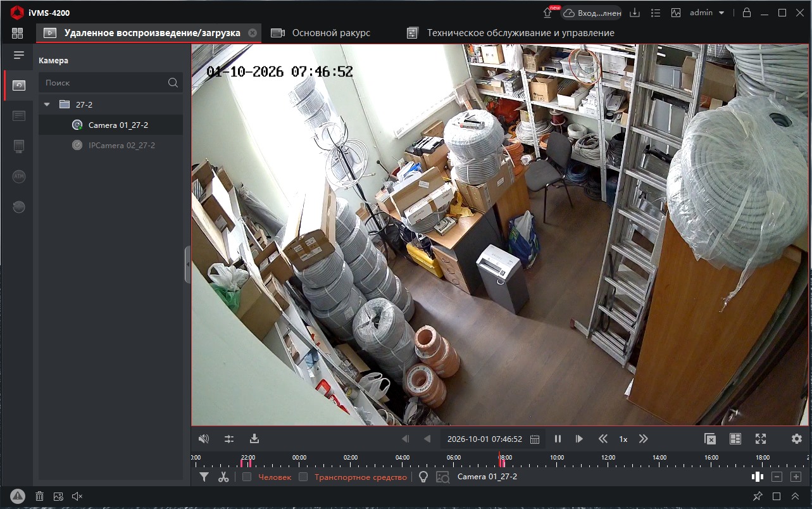This screenshot has width=812, height=509.
Task: Open the picture search icon next to bulb
Action: click(x=442, y=477)
